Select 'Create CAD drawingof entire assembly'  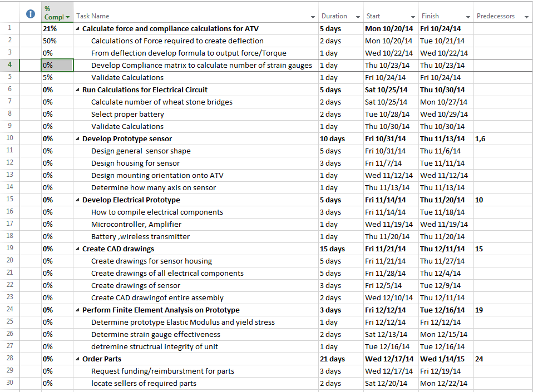[157, 297]
